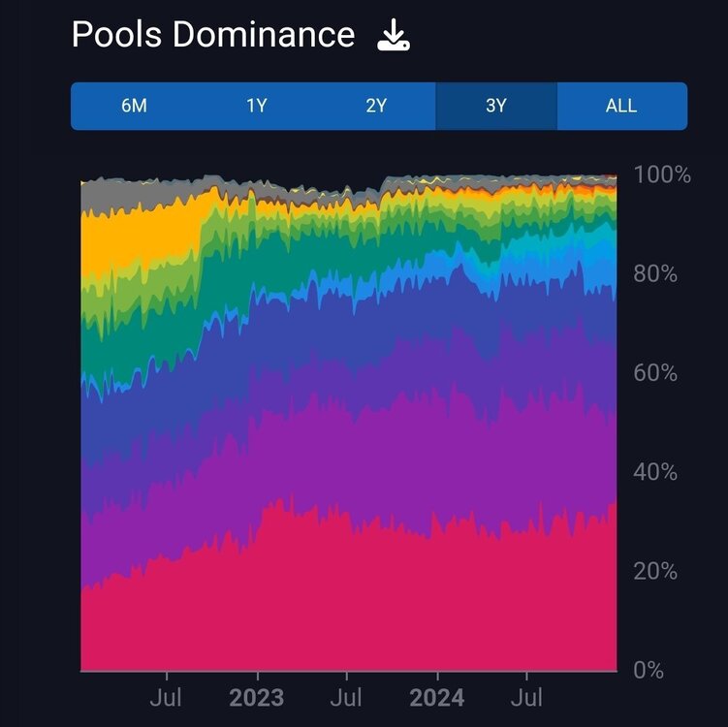
Task: Click the 80% y-axis label
Action: tap(655, 274)
